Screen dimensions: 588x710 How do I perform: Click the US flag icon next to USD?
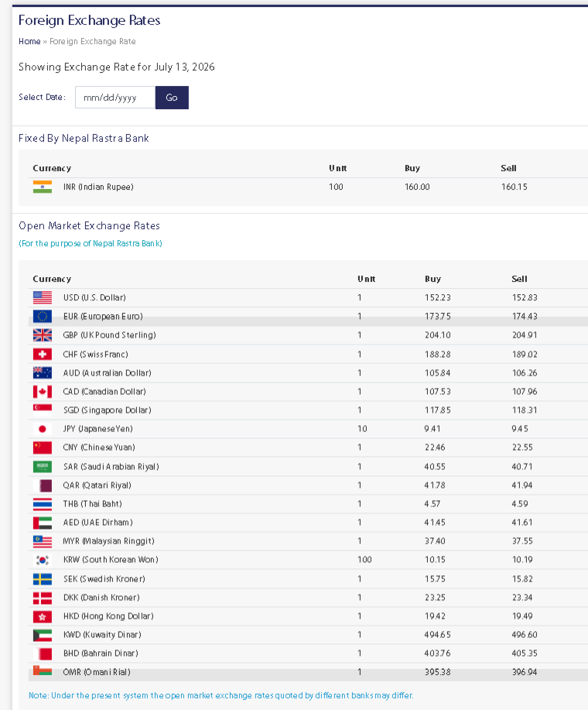point(42,297)
